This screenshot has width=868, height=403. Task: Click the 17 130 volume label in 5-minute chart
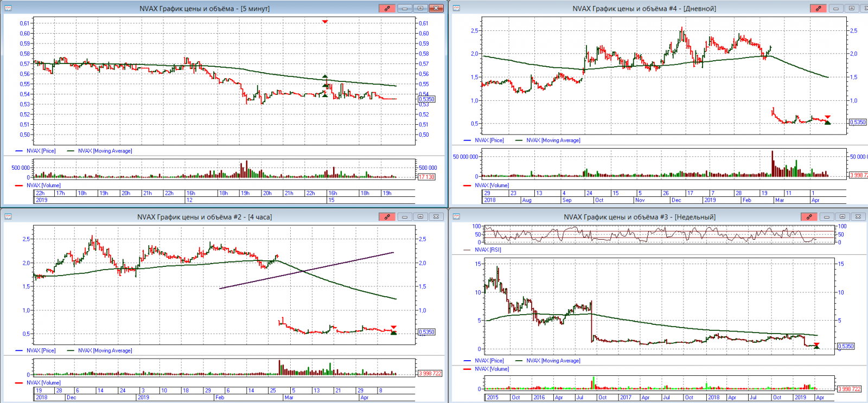tap(426, 177)
